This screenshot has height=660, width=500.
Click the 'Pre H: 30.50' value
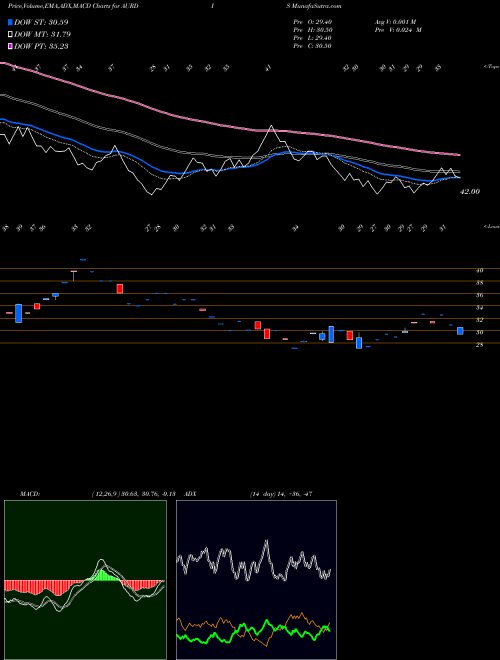point(313,30)
